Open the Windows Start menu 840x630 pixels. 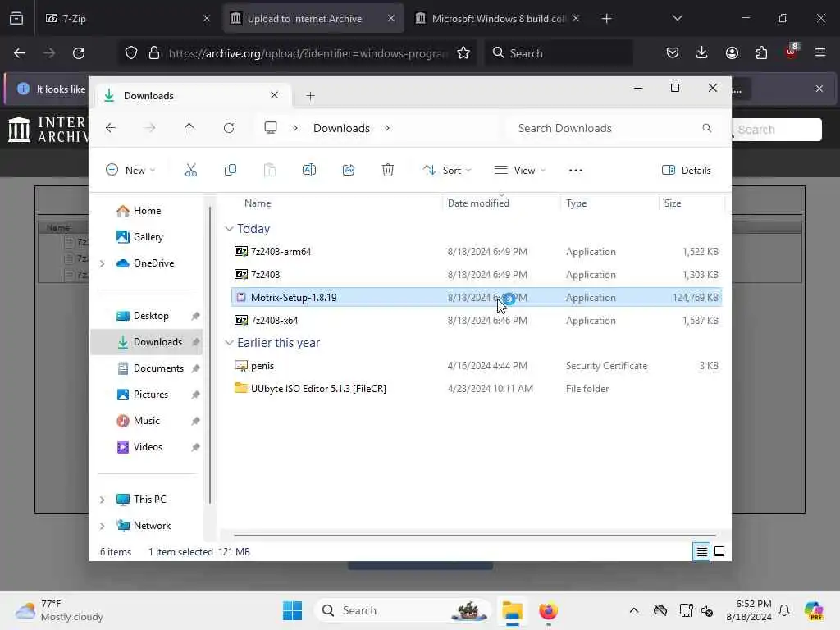(293, 610)
